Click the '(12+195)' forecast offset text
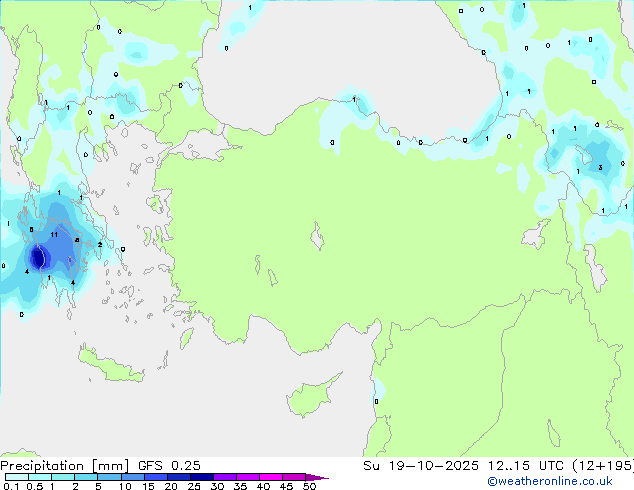 coord(603,466)
